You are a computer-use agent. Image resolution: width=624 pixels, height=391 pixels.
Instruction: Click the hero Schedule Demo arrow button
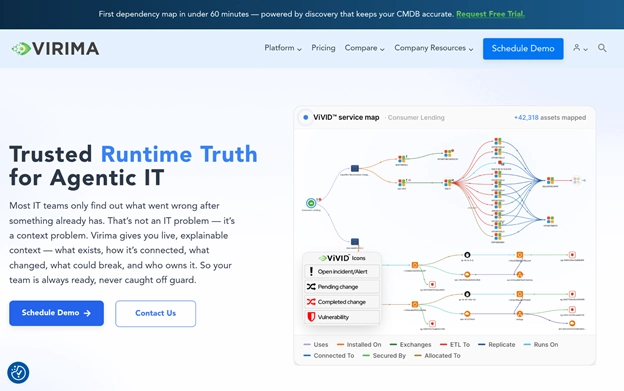[57, 313]
